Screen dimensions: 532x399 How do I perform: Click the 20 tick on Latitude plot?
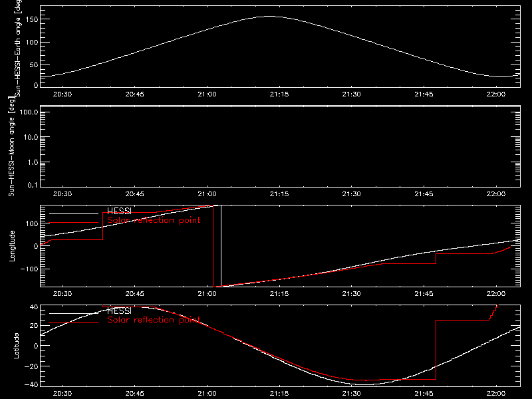tap(34, 326)
